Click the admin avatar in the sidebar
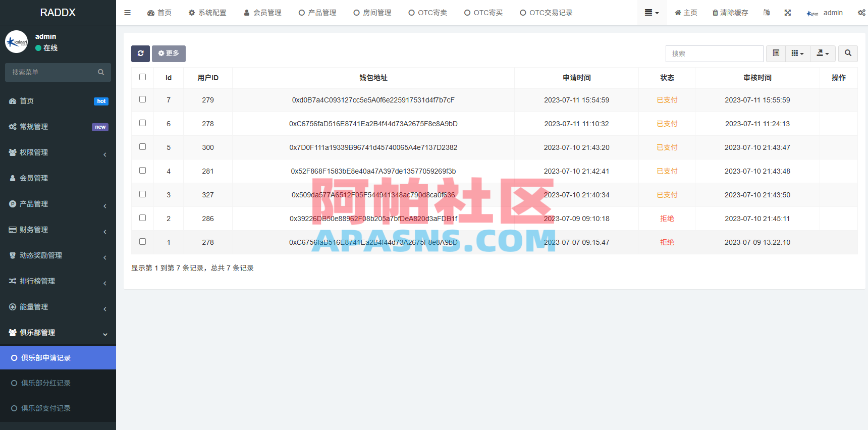The height and width of the screenshot is (430, 868). 17,42
